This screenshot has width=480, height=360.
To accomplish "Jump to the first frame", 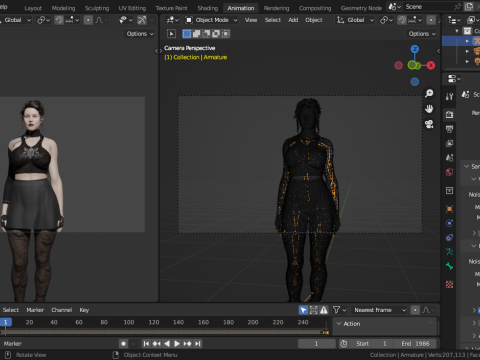I will tap(146, 343).
